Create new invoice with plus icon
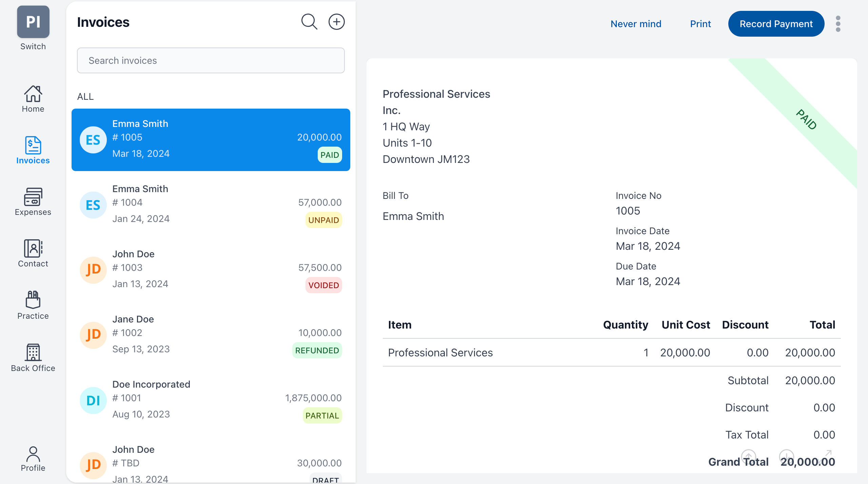 tap(336, 22)
